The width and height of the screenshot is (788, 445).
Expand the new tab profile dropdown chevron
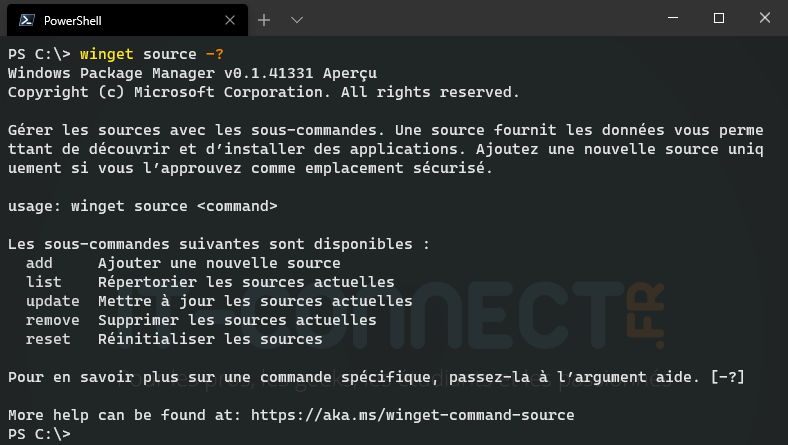(x=297, y=19)
